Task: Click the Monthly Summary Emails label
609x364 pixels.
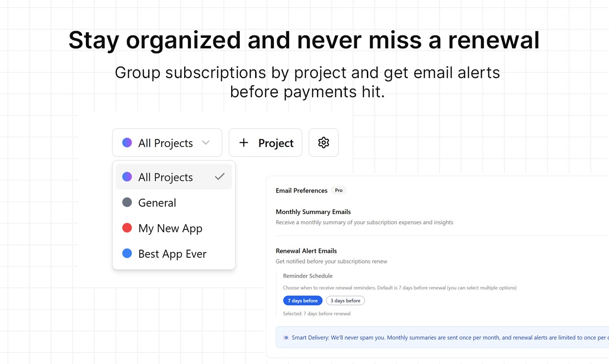Action: point(313,212)
